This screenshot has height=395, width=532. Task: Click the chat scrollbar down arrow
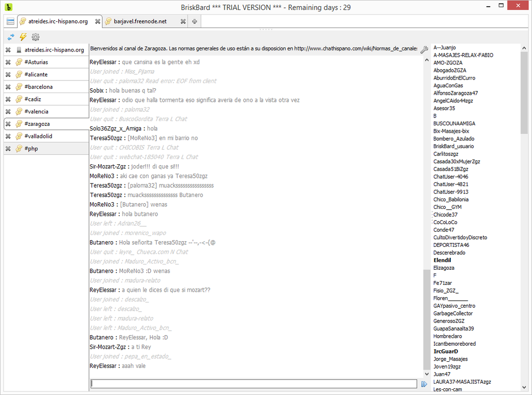(426, 374)
